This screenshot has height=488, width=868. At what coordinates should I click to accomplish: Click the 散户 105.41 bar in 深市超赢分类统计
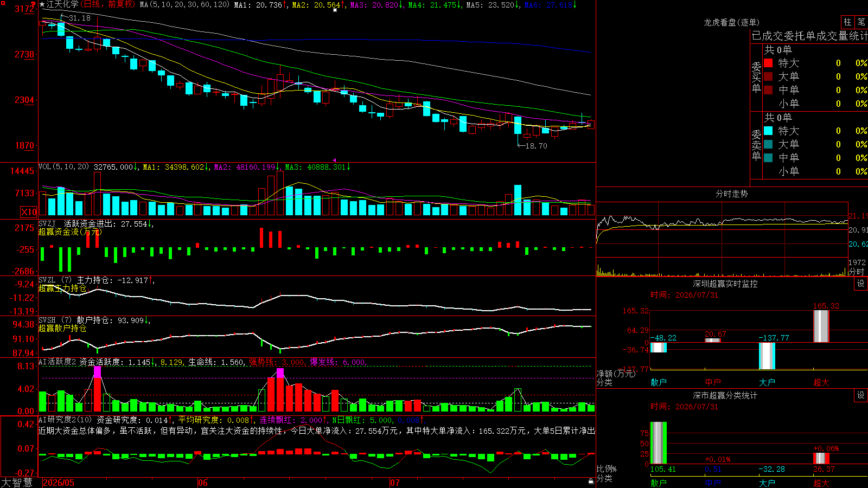(659, 443)
